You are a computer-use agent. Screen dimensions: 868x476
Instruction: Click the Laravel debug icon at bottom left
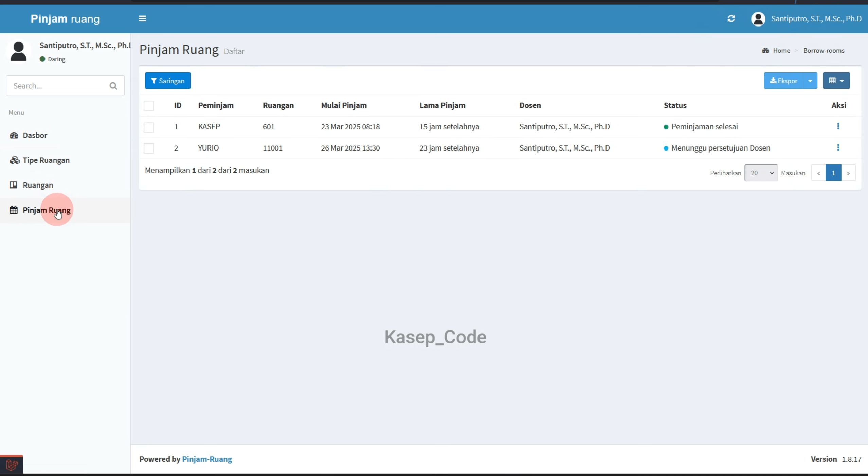point(12,464)
